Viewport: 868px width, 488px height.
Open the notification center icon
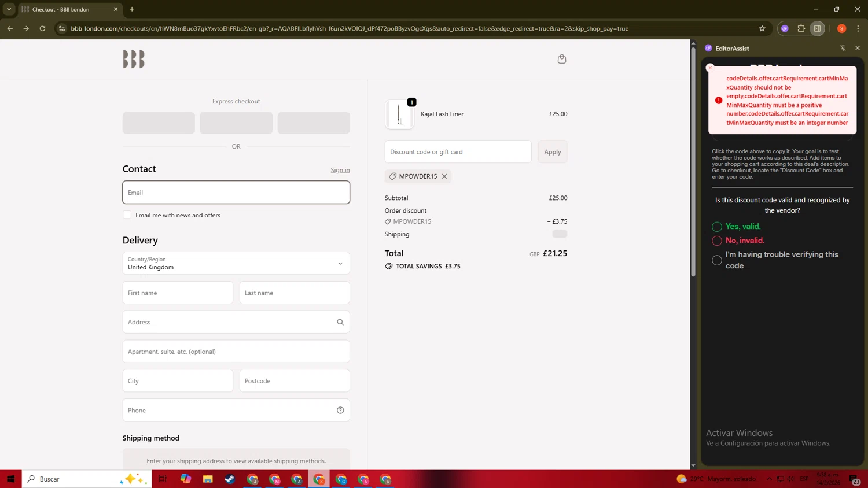[x=855, y=479]
